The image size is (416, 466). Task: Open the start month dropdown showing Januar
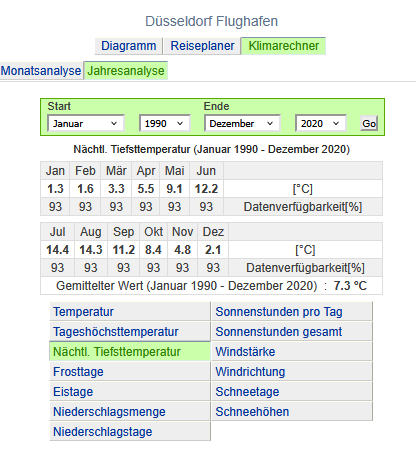(x=86, y=123)
